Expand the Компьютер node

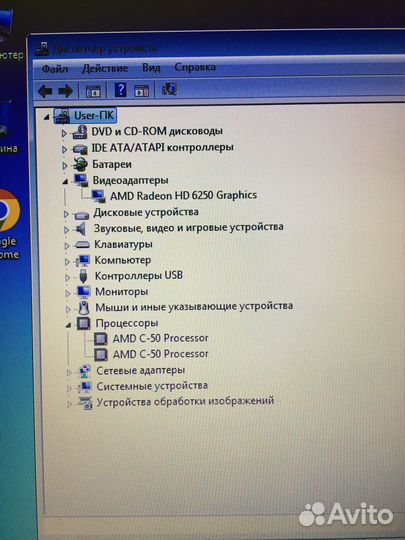click(67, 262)
